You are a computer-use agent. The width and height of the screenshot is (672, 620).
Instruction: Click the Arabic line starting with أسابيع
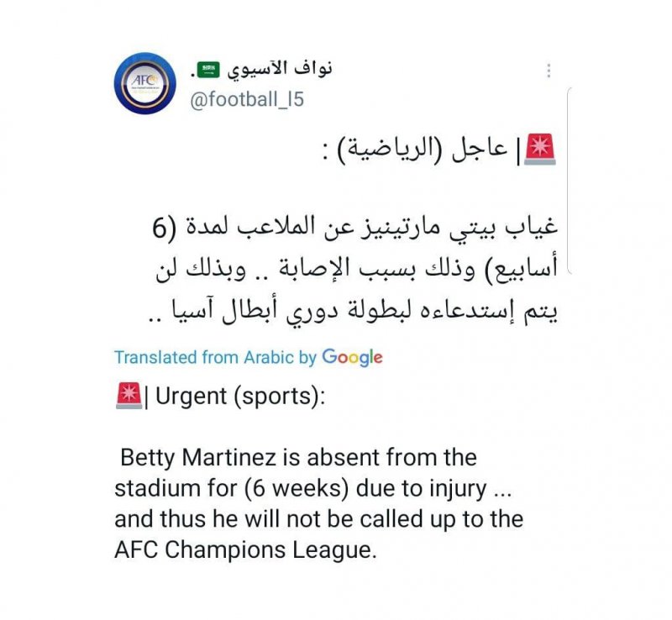pyautogui.click(x=360, y=271)
